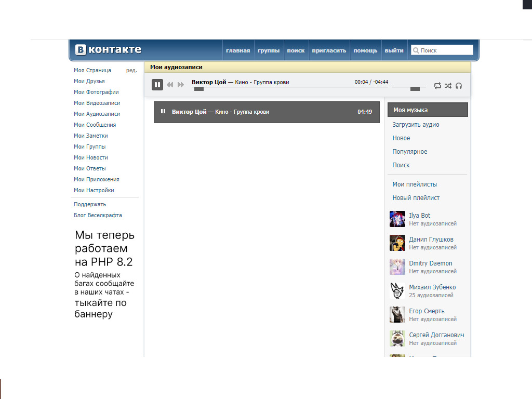The image size is (532, 399).
Task: Open Егор Смерть's avatar
Action: 397,314
